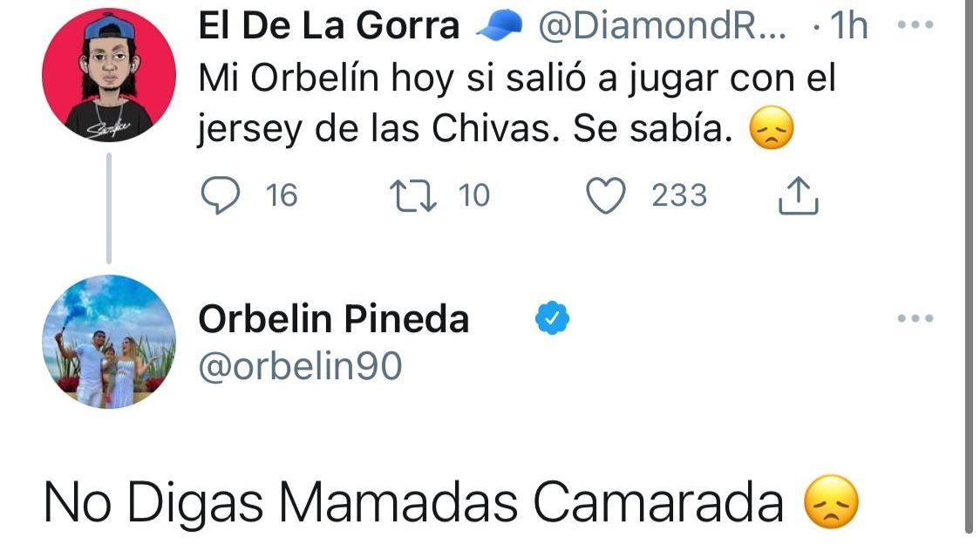Click the sad emoji after 'Se sabía.'
The height and width of the screenshot is (551, 980).
pyautogui.click(x=772, y=132)
